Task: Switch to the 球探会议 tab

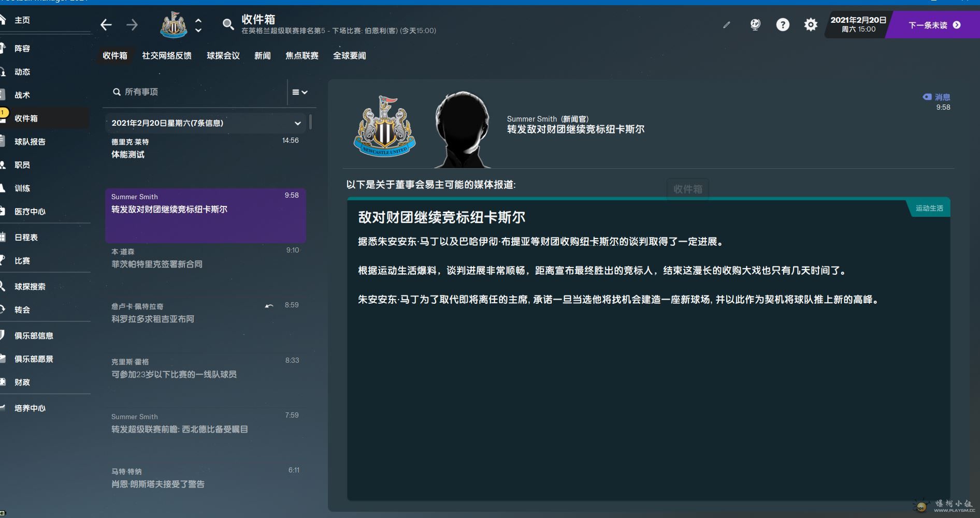Action: click(x=223, y=55)
